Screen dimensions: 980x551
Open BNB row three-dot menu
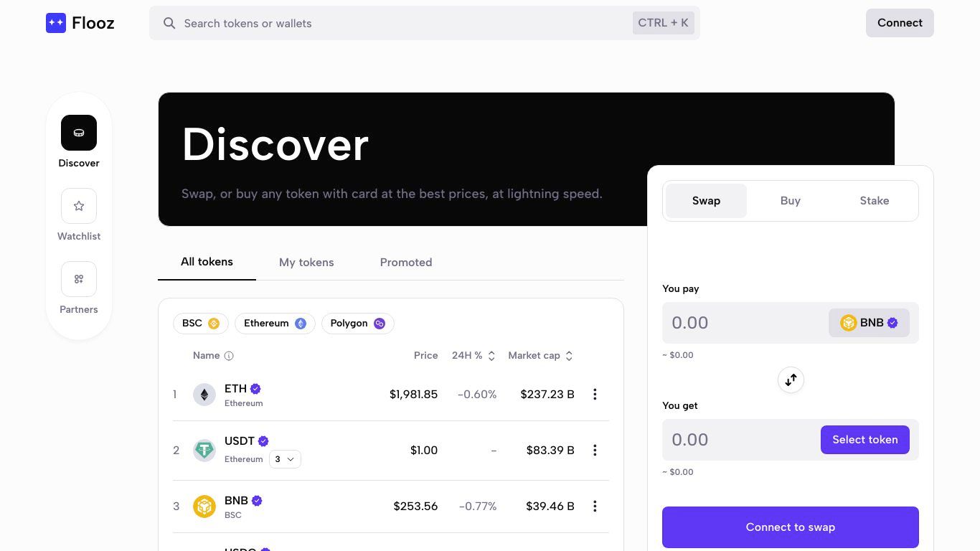pyautogui.click(x=595, y=506)
